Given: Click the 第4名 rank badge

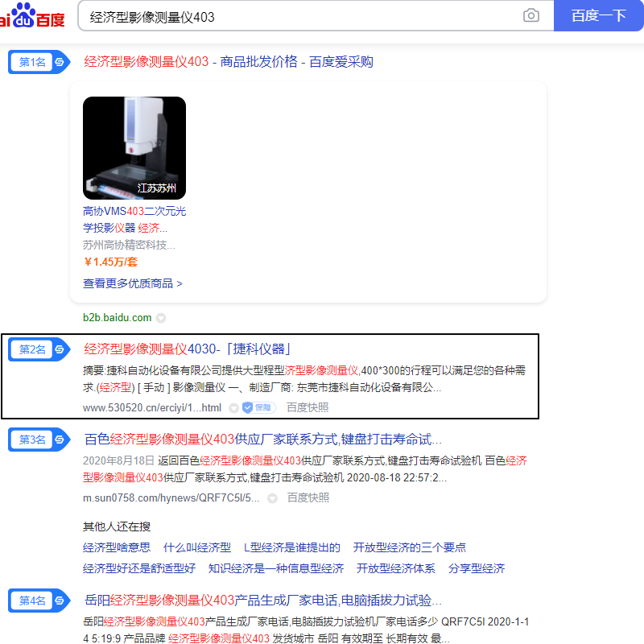Looking at the screenshot, I should click(x=39, y=601).
